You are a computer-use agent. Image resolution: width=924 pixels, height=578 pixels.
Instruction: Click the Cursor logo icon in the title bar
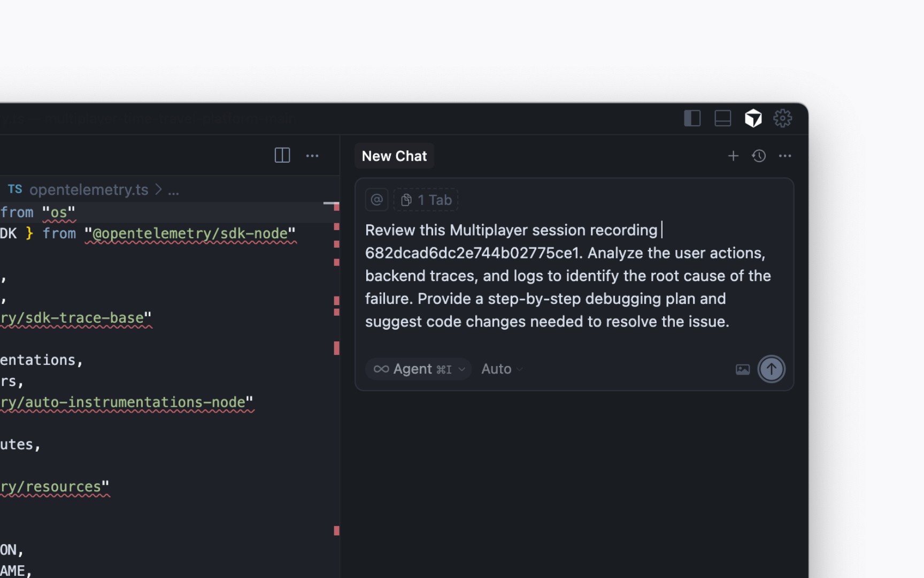click(753, 118)
